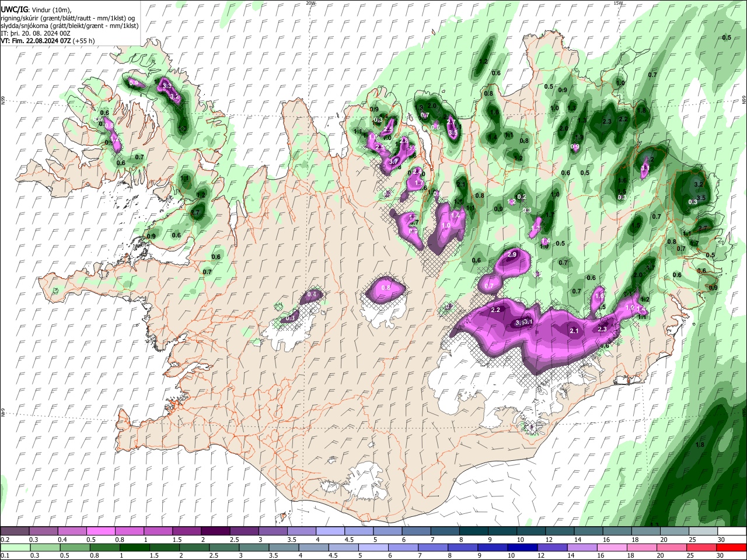Screen dimensions: 747x560
Task: Pick snow legend swatch between 20 and 25
Action: pos(675,531)
